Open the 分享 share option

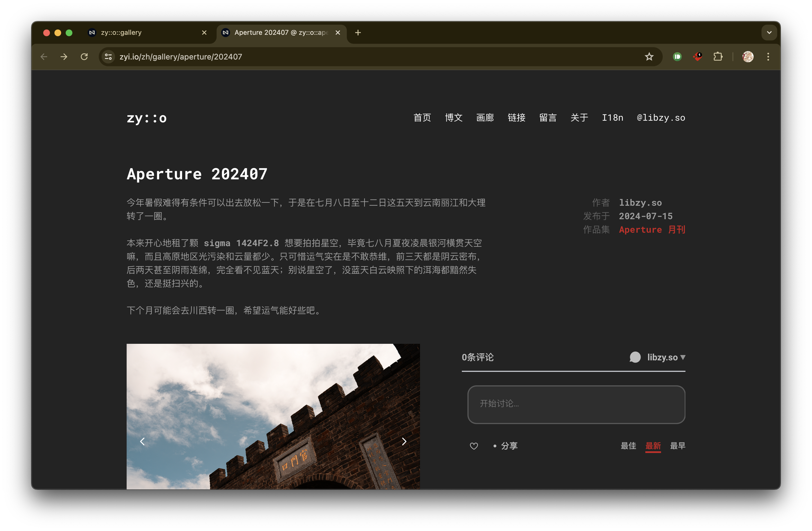tap(509, 446)
